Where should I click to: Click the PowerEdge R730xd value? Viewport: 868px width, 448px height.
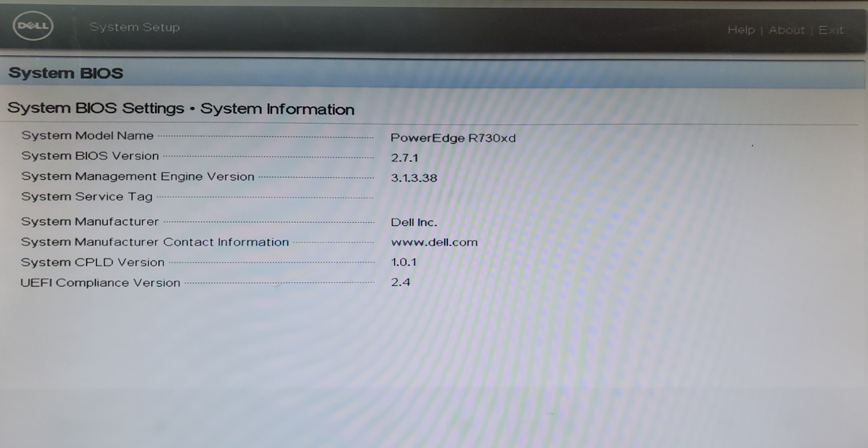click(x=453, y=138)
